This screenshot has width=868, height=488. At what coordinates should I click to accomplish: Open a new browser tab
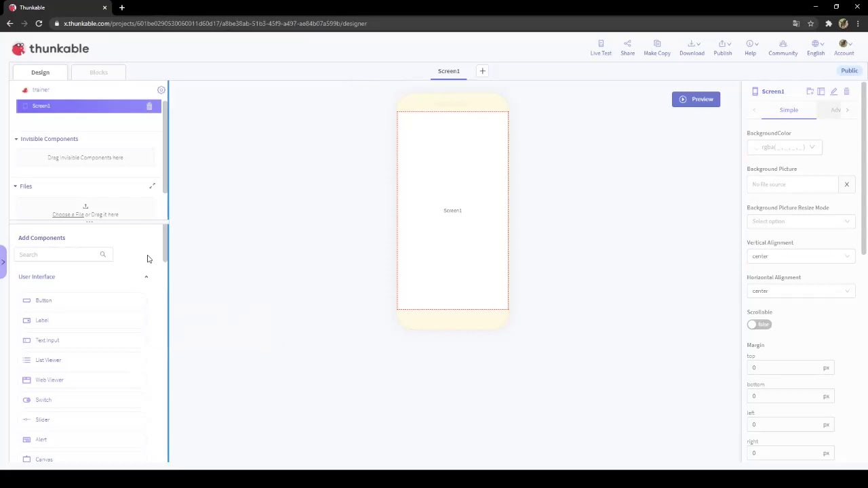tap(122, 7)
